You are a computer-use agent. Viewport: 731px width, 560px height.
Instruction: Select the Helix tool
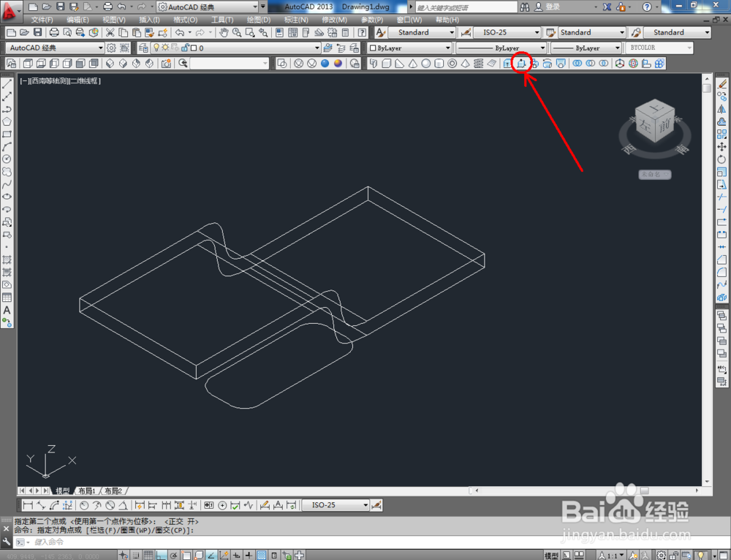478,64
